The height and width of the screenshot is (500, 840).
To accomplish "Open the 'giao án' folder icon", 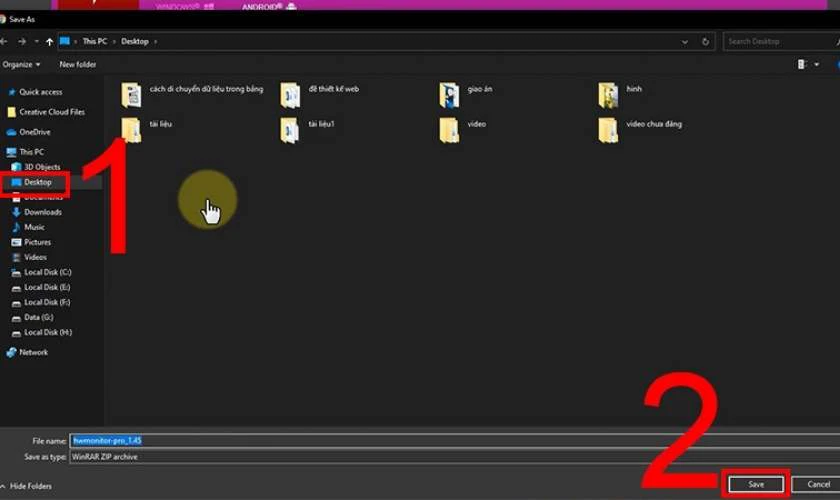I will pyautogui.click(x=449, y=95).
